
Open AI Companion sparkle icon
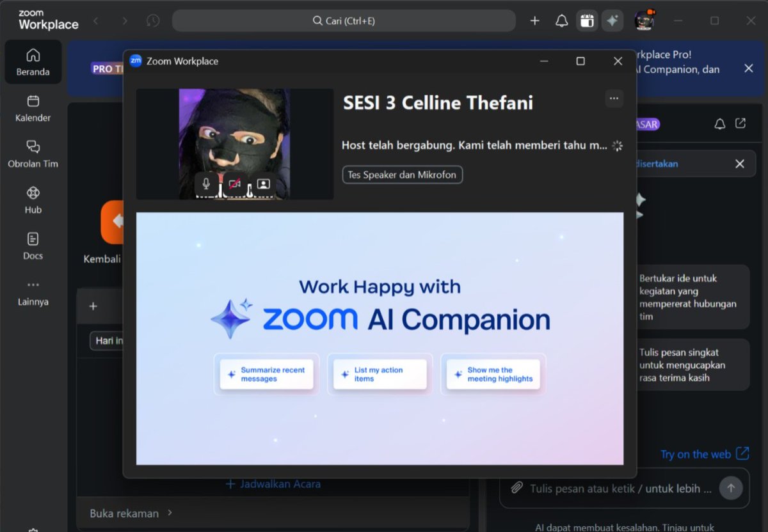(x=612, y=21)
